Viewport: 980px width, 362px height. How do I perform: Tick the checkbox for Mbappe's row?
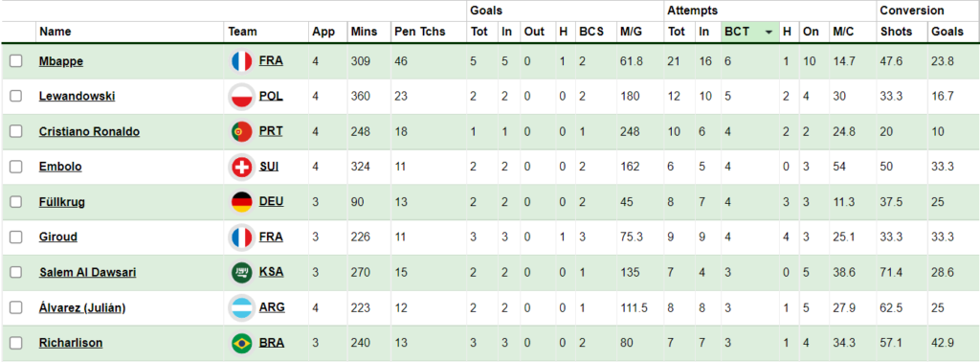click(15, 61)
